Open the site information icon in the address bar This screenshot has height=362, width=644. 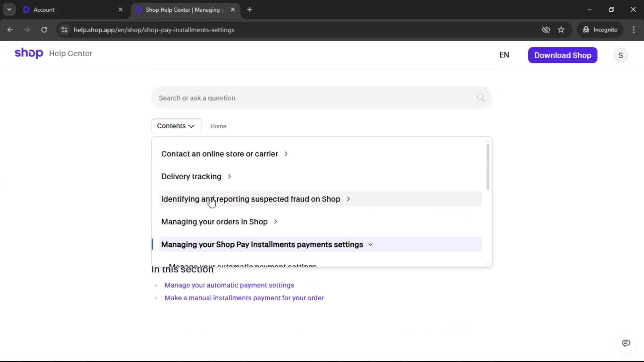coord(64,30)
